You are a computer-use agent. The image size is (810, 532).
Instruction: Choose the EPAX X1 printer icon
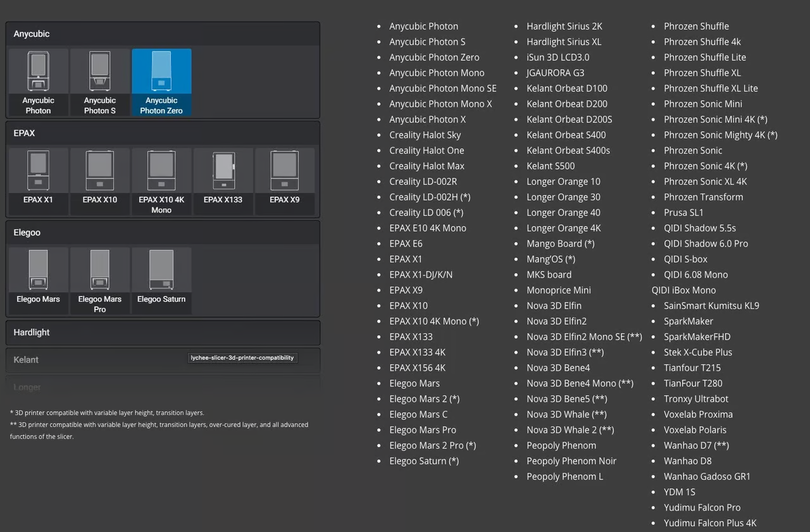(x=39, y=181)
